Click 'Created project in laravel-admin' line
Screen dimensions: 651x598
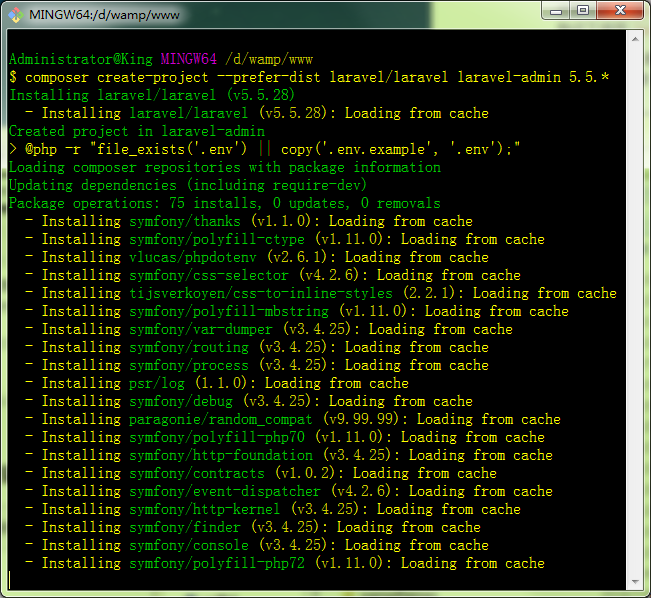click(x=137, y=131)
